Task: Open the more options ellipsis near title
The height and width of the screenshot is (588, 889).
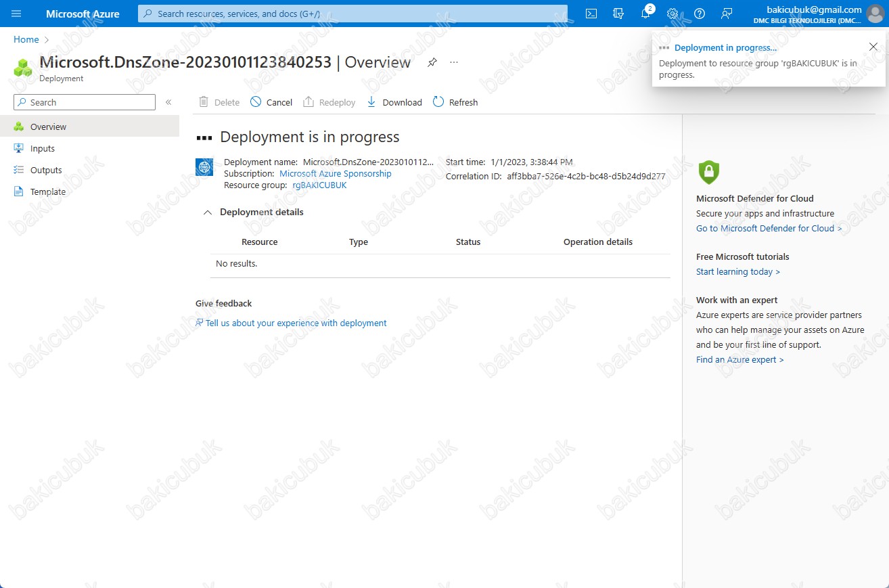Action: pos(454,62)
